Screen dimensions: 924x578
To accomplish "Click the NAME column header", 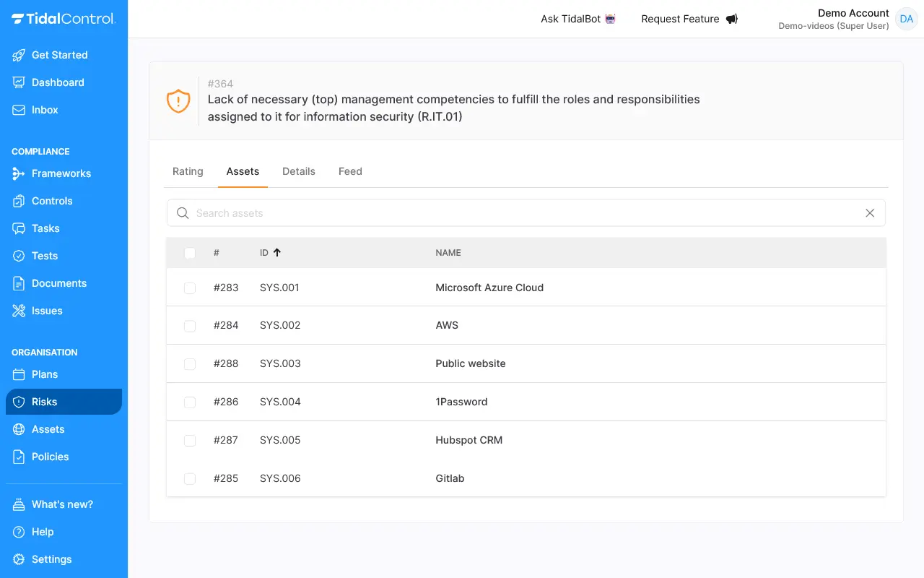I will point(448,253).
